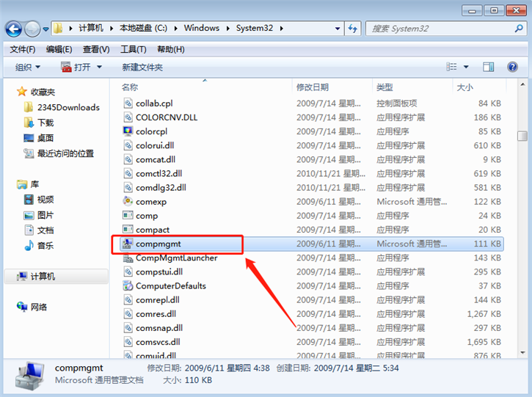The height and width of the screenshot is (397, 532).
Task: Expand the arrow after System32 breadcrumb
Action: (x=282, y=29)
